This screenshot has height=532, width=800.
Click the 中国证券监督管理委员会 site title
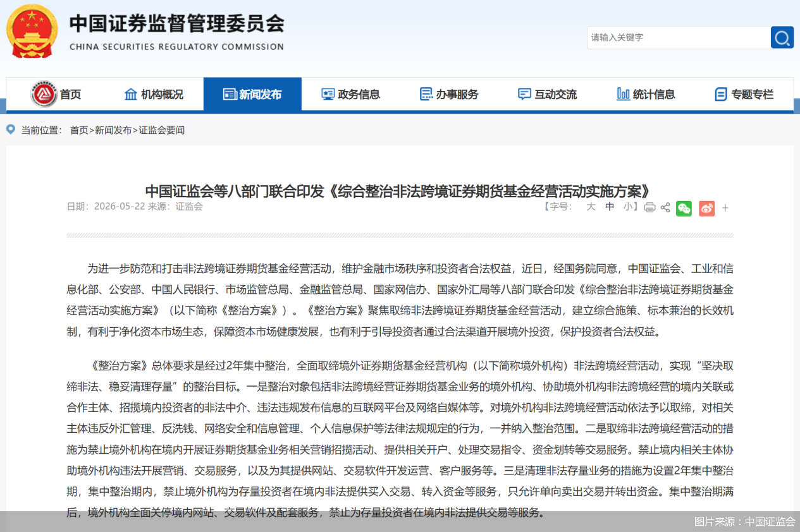tap(176, 23)
